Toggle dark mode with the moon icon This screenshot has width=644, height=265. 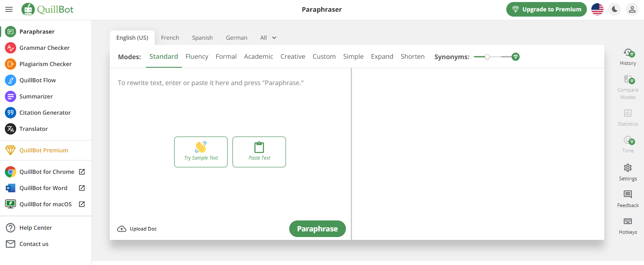pos(615,9)
